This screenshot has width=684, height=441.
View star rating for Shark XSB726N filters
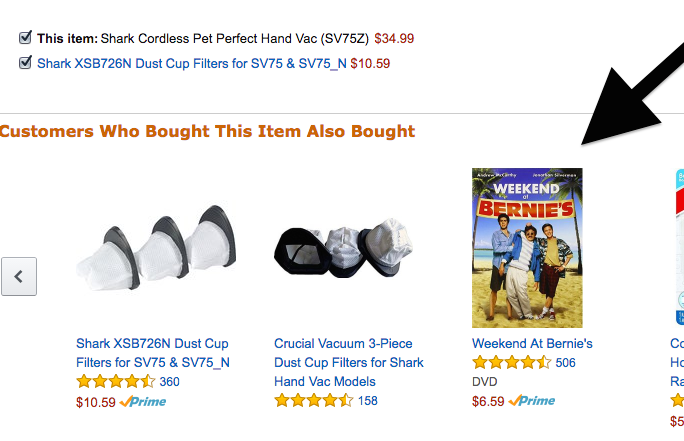coord(115,382)
